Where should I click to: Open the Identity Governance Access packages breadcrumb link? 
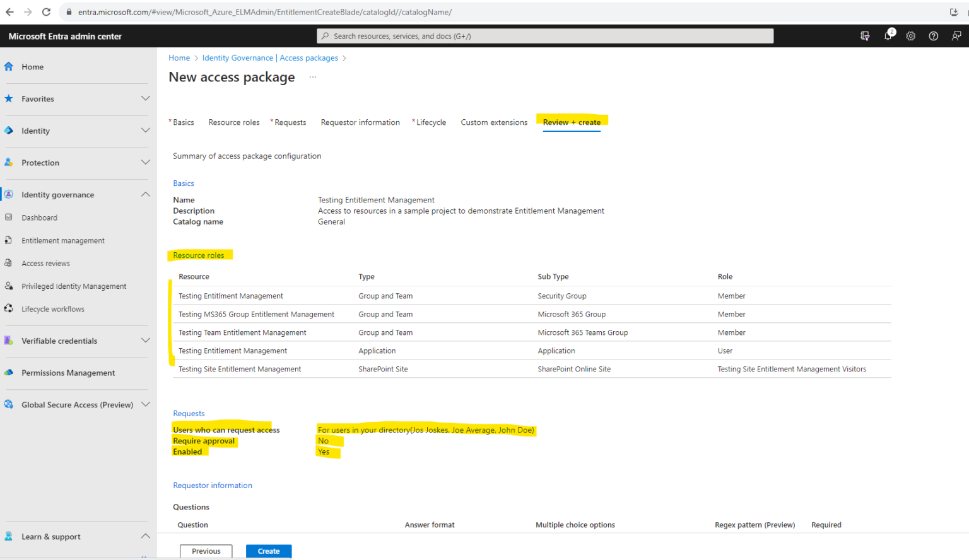click(x=270, y=57)
